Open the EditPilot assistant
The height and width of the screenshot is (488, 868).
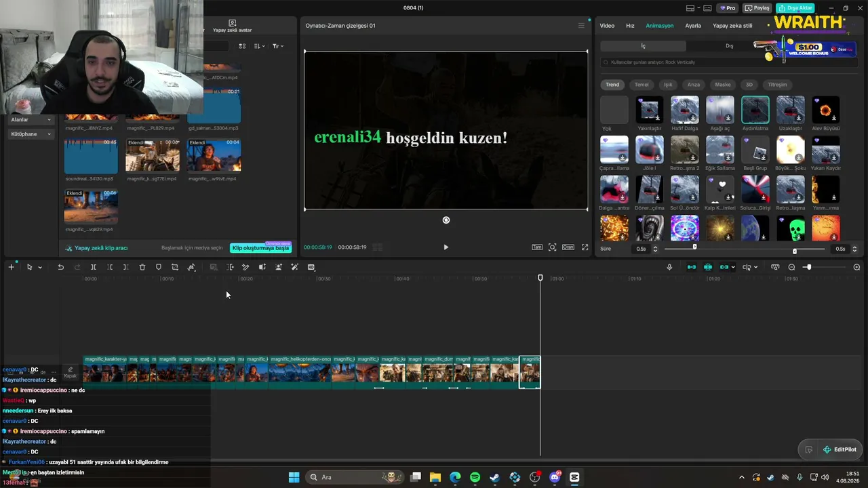point(839,449)
